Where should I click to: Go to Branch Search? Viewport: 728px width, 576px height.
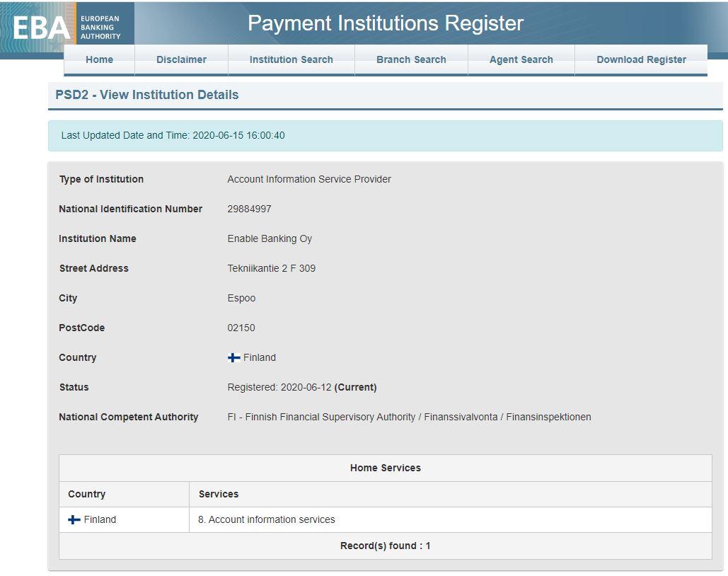411,59
